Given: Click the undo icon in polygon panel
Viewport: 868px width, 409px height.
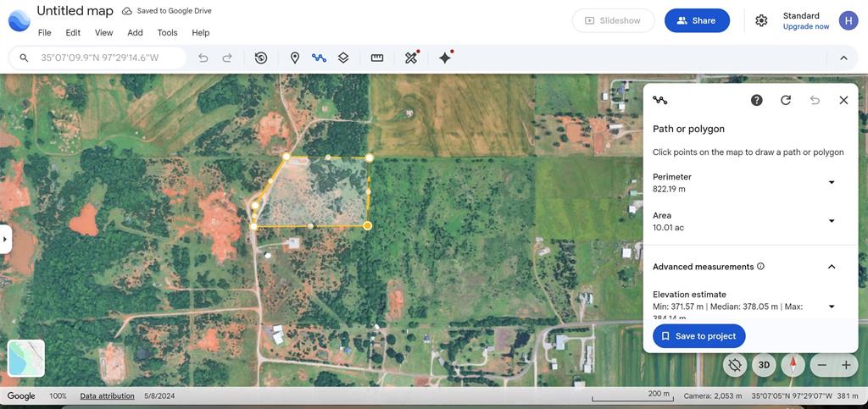Looking at the screenshot, I should click(815, 100).
